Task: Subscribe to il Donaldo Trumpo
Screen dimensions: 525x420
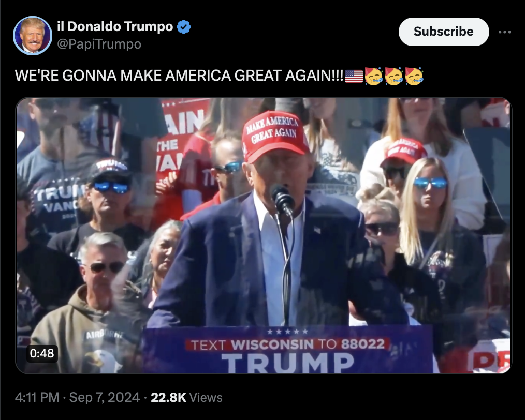Action: point(444,32)
